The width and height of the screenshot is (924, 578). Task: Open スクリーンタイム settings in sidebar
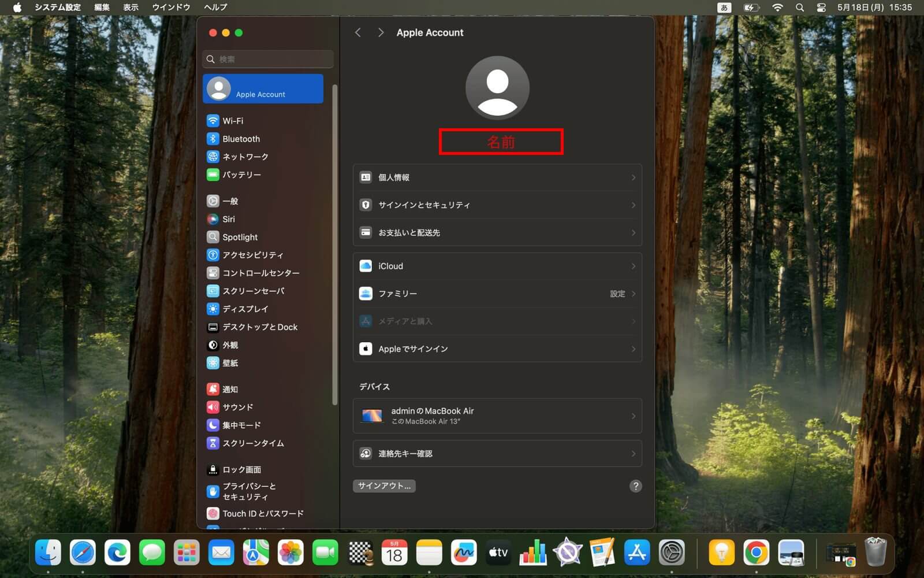point(263,443)
